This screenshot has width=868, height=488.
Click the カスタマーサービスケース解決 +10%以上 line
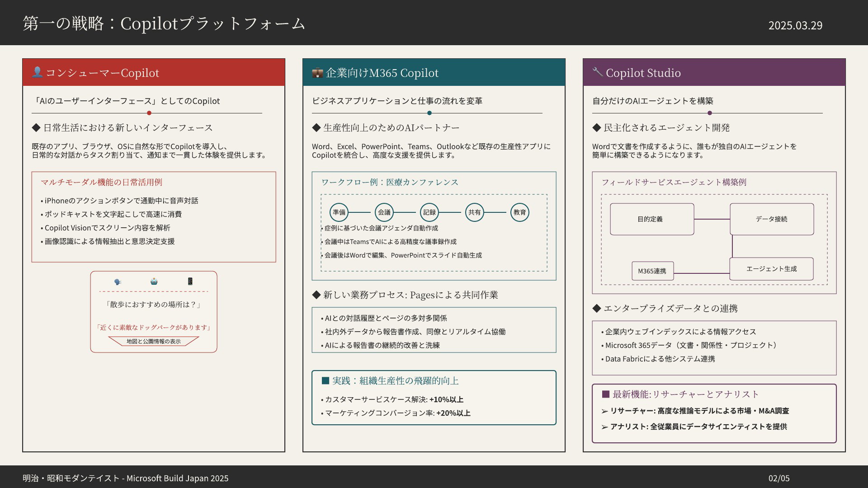[392, 399]
